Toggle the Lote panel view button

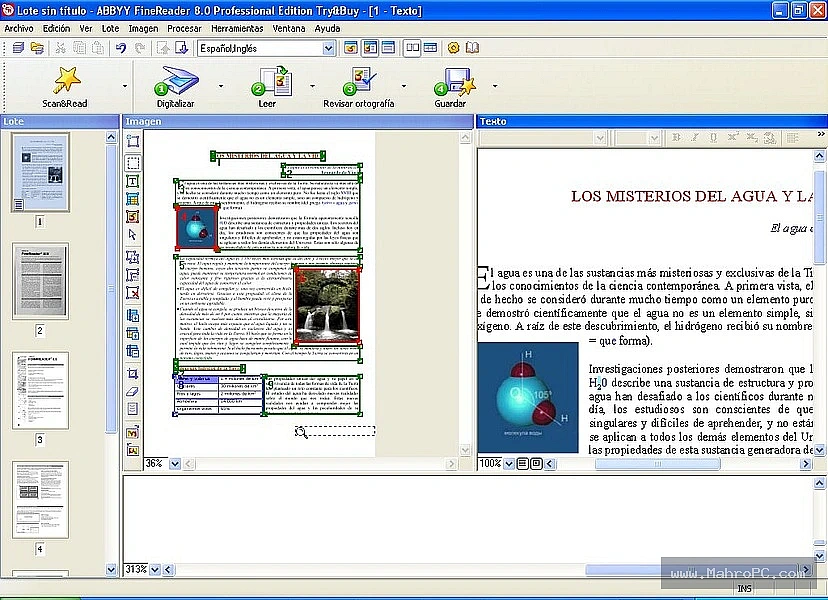tap(351, 48)
